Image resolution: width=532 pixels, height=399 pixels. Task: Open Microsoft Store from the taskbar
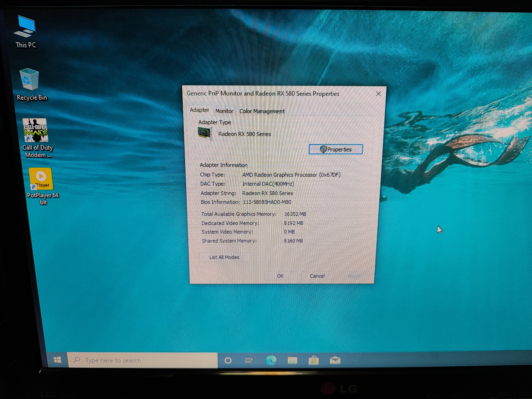[313, 360]
